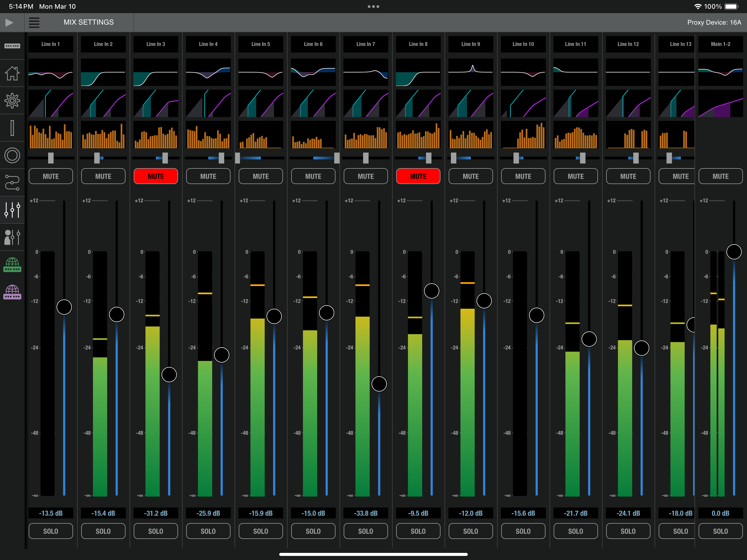
Task: Open Line In 7 spectrum analyzer display
Action: (366, 135)
